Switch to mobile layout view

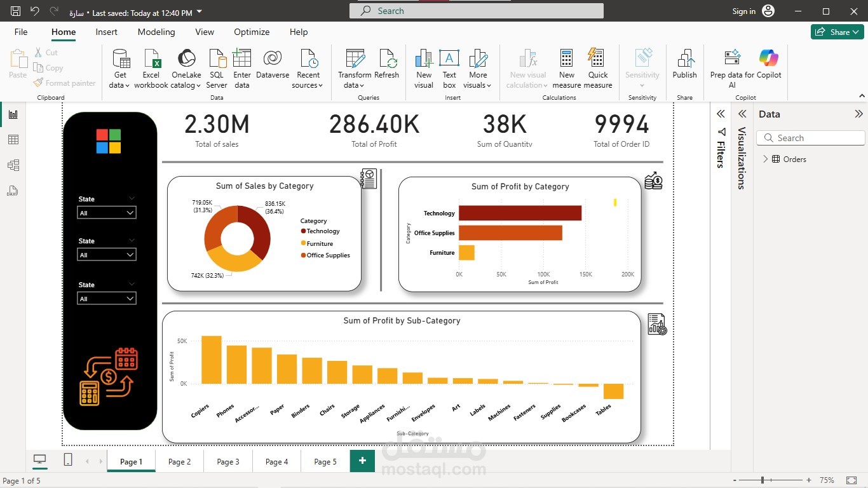(68, 461)
